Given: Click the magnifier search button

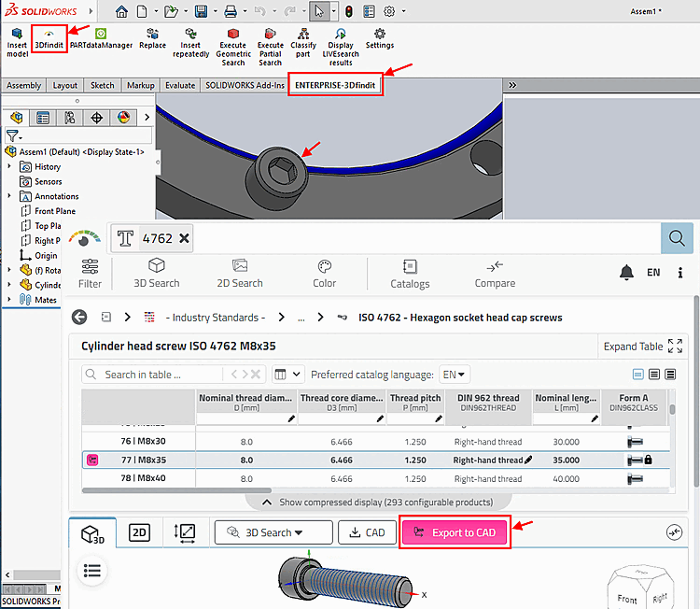Looking at the screenshot, I should tap(677, 238).
